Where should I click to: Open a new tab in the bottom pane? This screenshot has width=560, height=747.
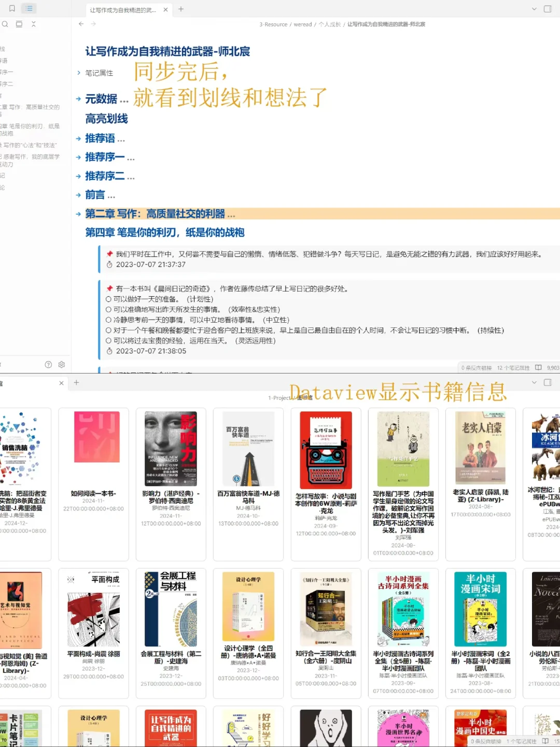pos(76,383)
